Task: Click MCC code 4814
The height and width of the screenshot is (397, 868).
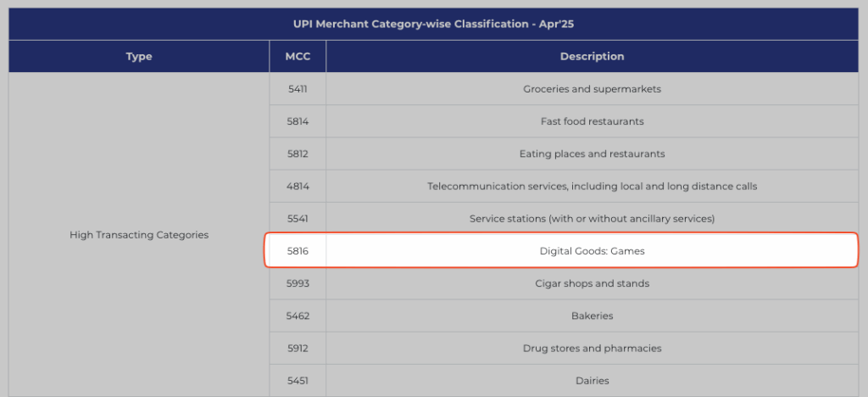Action: pos(298,186)
